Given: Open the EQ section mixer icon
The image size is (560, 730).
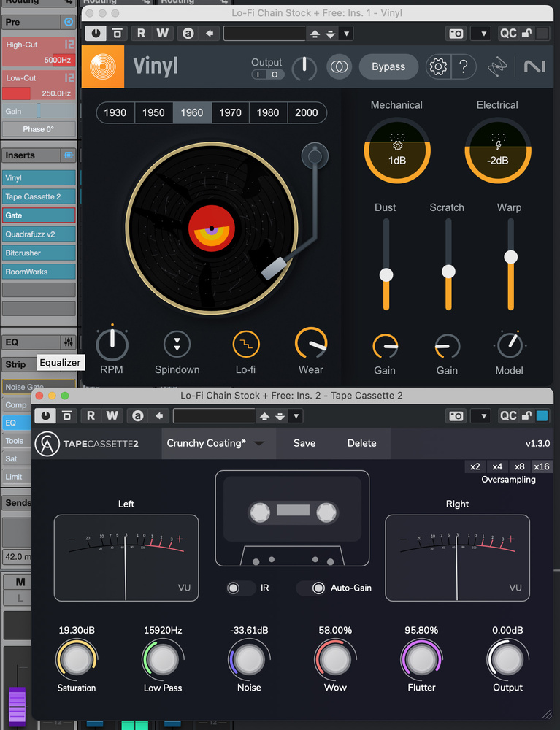Looking at the screenshot, I should pyautogui.click(x=69, y=342).
